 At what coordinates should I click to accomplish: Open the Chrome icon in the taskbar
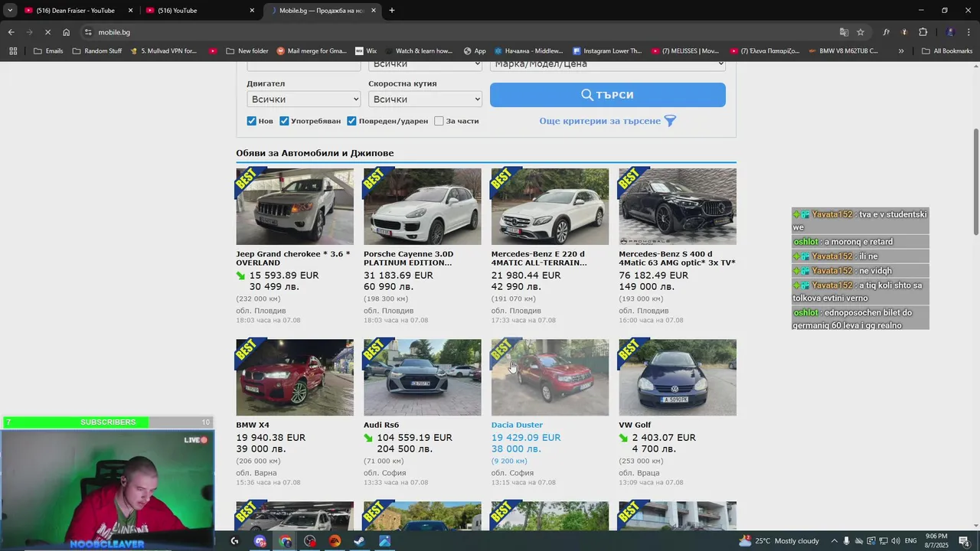pyautogui.click(x=286, y=541)
